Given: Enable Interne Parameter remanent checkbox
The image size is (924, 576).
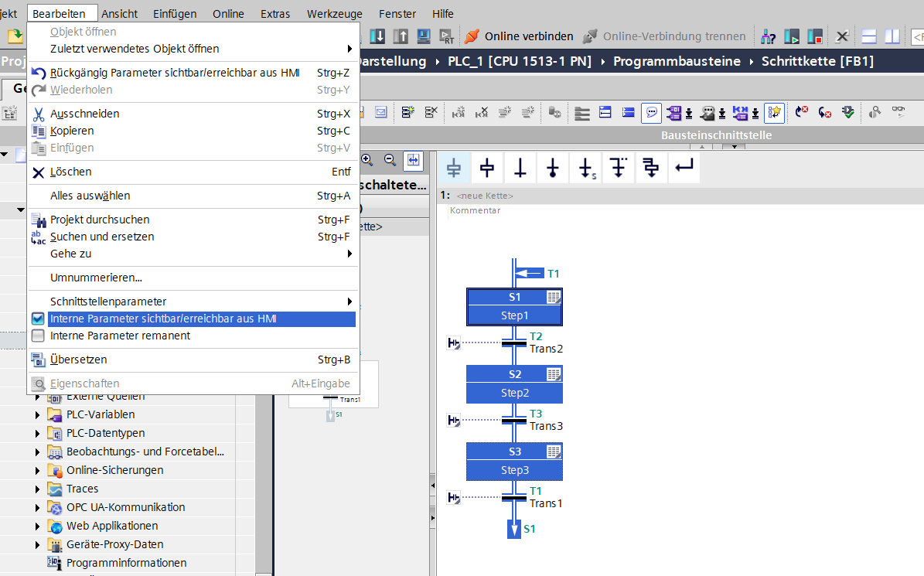Looking at the screenshot, I should pyautogui.click(x=38, y=336).
